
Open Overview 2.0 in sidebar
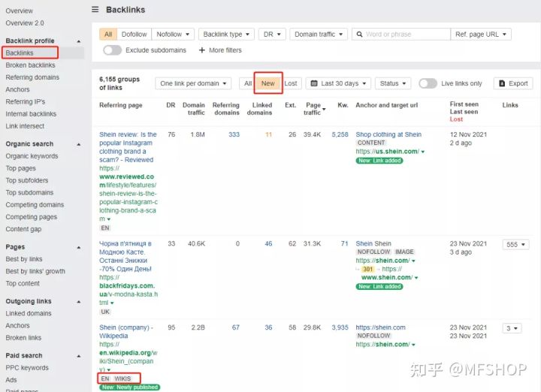(25, 23)
